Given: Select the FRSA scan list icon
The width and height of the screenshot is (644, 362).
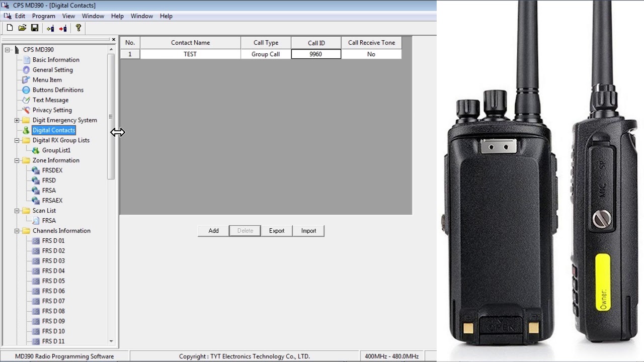Looking at the screenshot, I should 36,221.
